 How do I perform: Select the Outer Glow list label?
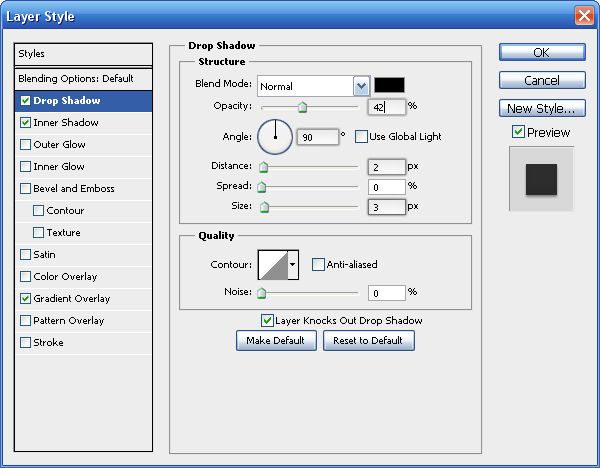(x=59, y=145)
